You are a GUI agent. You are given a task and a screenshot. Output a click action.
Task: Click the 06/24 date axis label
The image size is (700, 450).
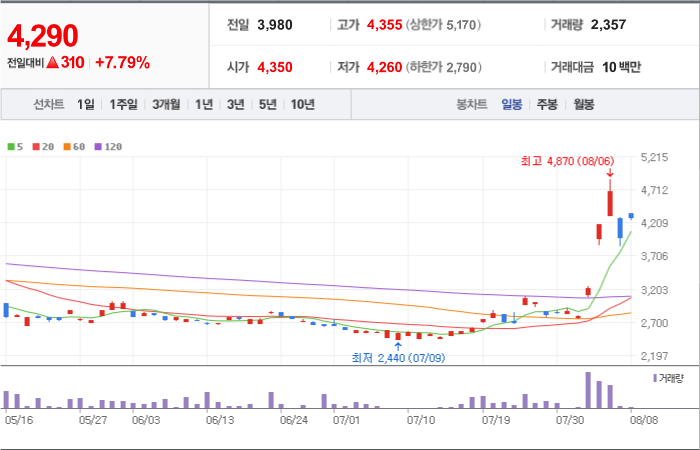tap(294, 421)
